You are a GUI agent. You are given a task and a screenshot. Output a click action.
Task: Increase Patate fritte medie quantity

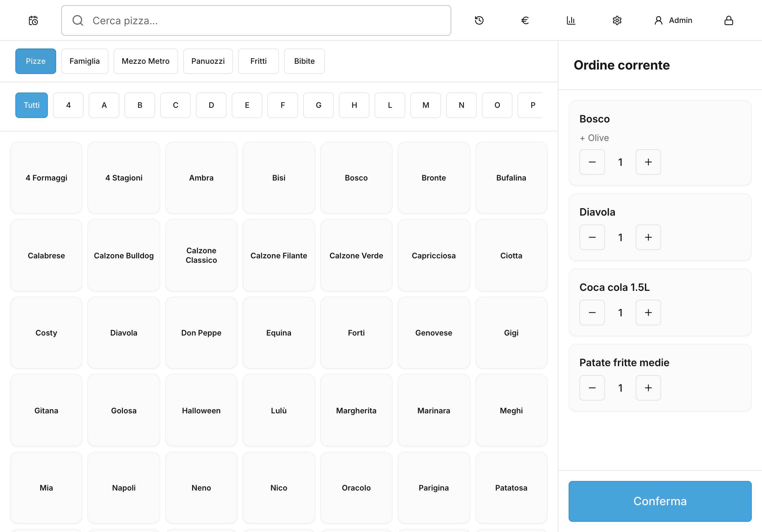tap(648, 388)
